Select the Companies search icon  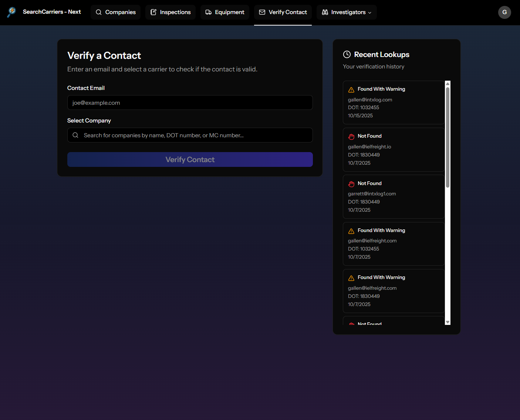pos(98,12)
